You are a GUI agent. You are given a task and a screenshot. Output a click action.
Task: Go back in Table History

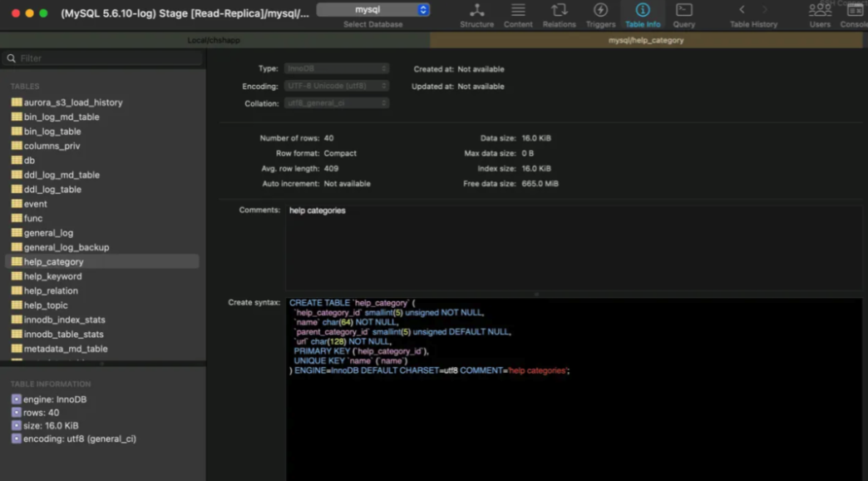pyautogui.click(x=742, y=9)
